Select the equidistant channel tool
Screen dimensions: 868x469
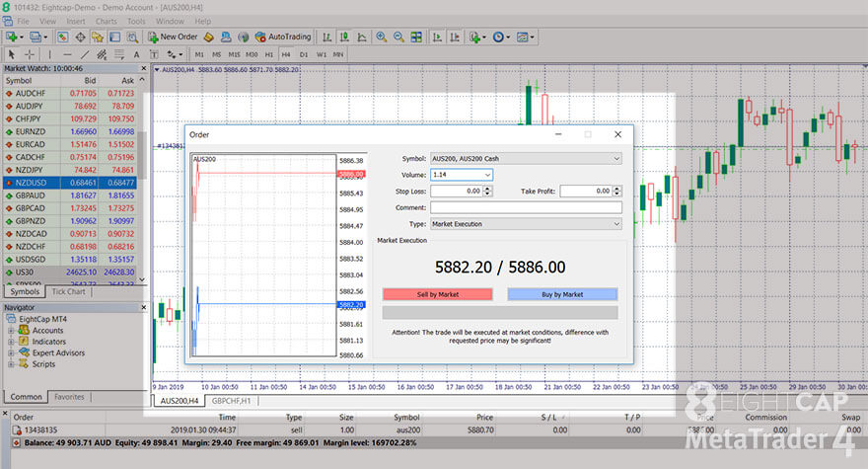[102, 54]
